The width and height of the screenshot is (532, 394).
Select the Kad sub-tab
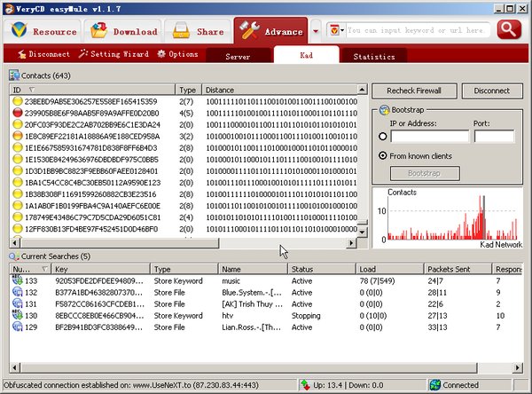click(x=307, y=55)
